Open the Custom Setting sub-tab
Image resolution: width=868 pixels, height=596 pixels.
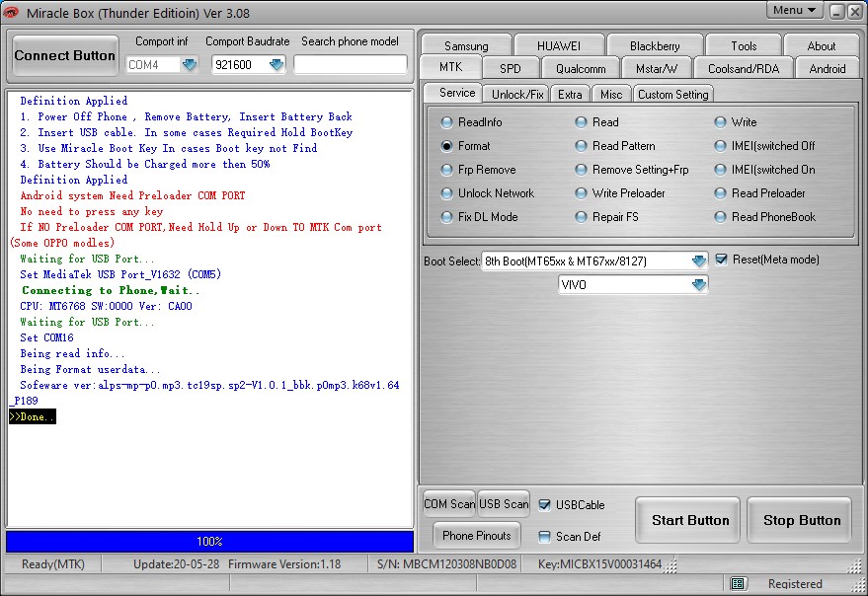pyautogui.click(x=673, y=94)
